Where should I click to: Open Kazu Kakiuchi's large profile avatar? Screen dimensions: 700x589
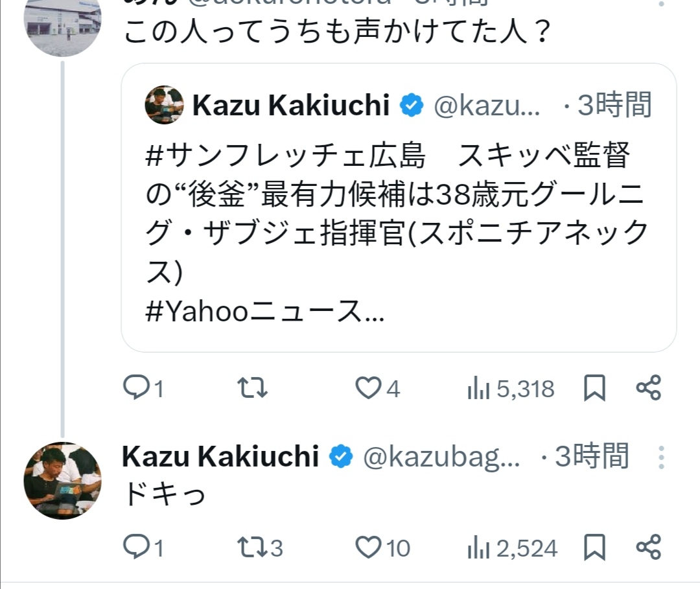(x=63, y=480)
